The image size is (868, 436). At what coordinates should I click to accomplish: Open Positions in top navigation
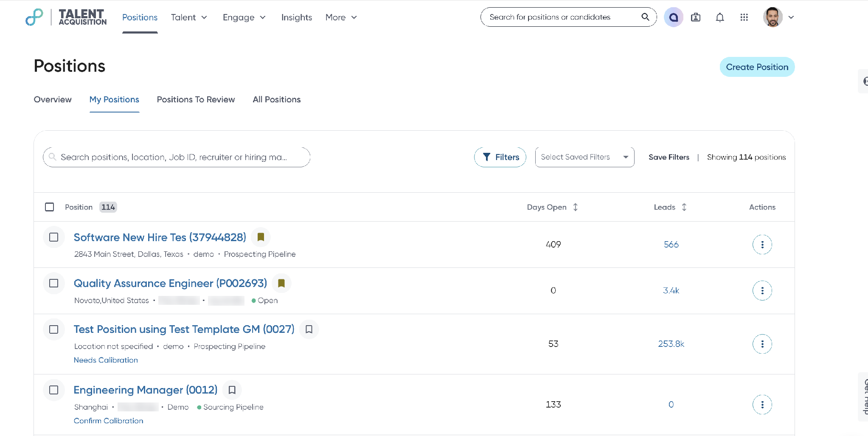coord(140,17)
